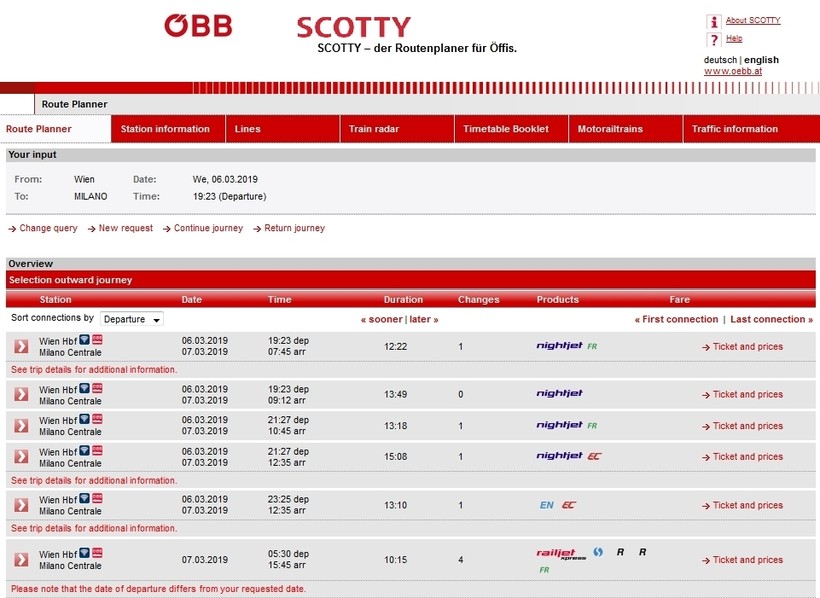The height and width of the screenshot is (598, 820).
Task: Click the About SCOTTY info icon
Action: (x=713, y=21)
